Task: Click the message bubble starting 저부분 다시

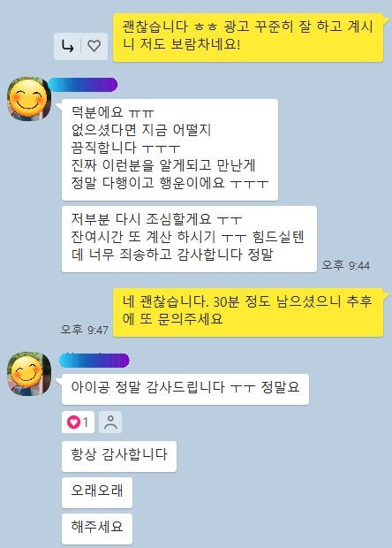Action: point(189,239)
